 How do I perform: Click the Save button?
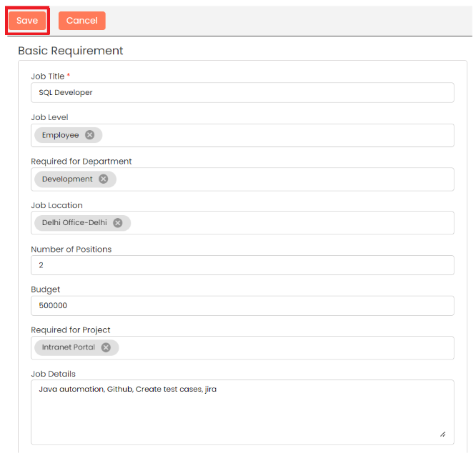27,21
